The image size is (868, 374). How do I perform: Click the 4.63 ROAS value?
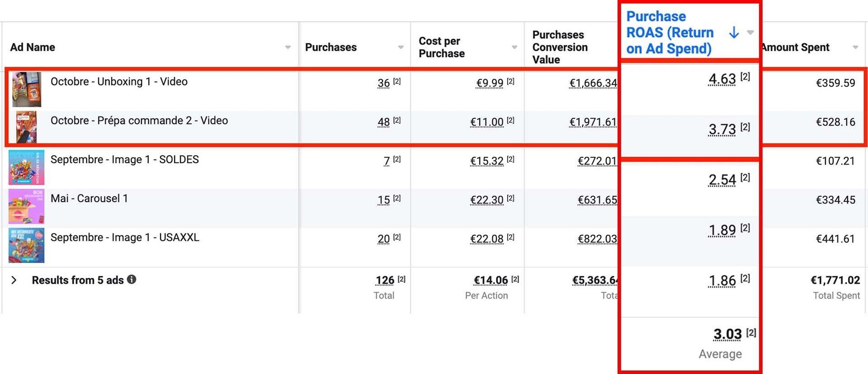pos(722,79)
